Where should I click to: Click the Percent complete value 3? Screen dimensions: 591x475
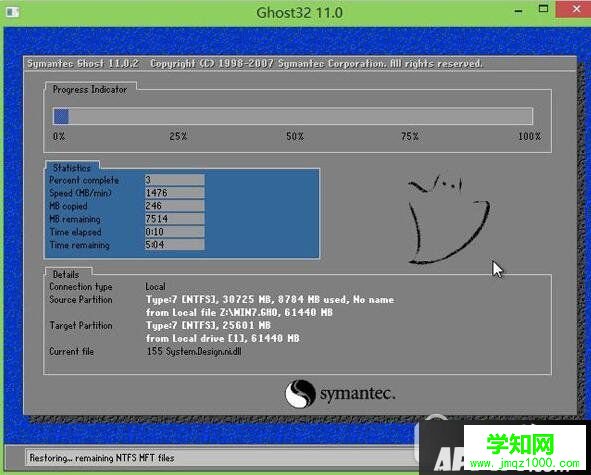coord(175,179)
